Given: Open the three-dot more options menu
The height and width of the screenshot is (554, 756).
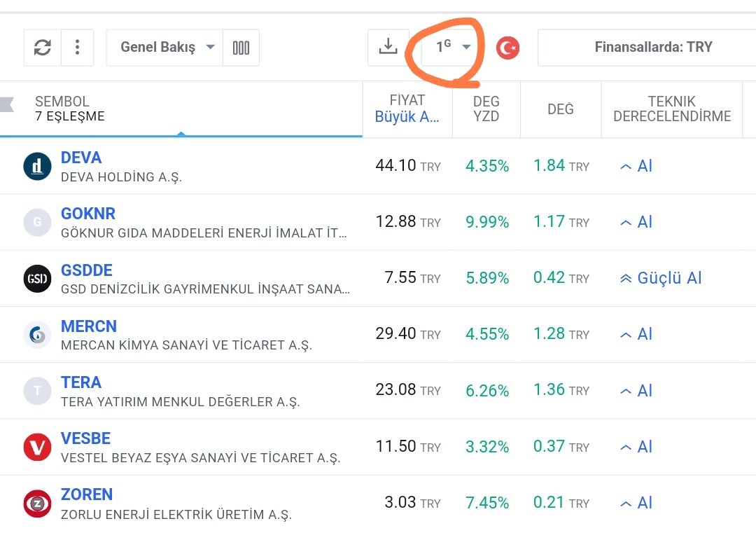Looking at the screenshot, I should click(x=77, y=48).
